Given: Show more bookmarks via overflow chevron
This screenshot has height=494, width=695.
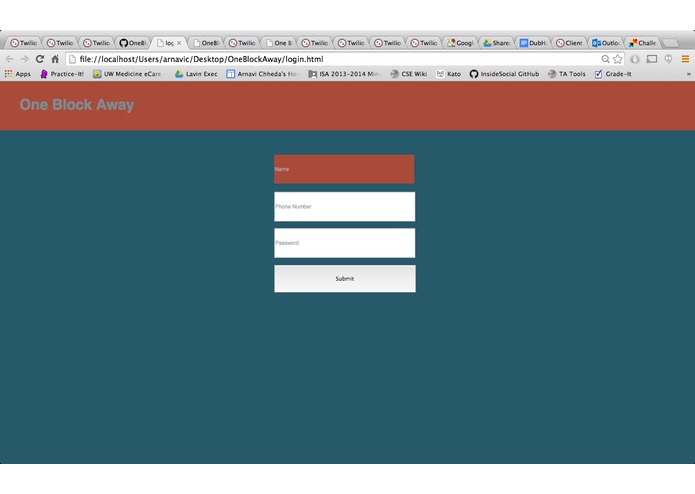Looking at the screenshot, I should coord(688,74).
